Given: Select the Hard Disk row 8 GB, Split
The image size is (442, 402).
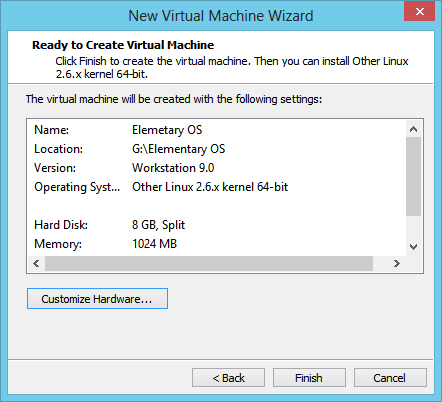Looking at the screenshot, I should tap(217, 225).
